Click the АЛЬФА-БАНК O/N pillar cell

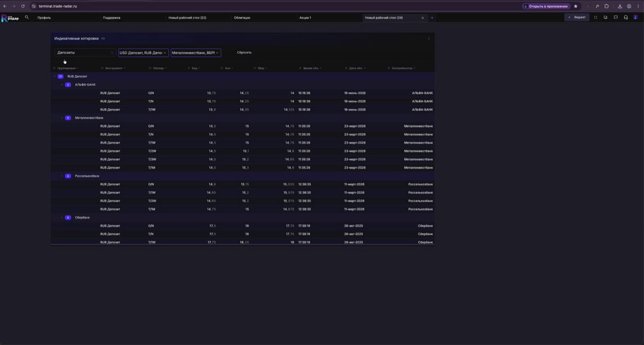[x=151, y=93]
